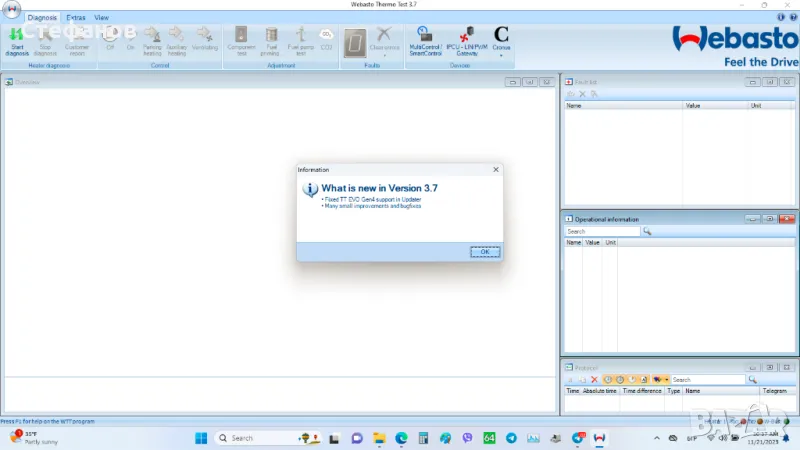The image size is (800, 450).
Task: Expand the Clear errors dropdown arrow
Action: [384, 55]
